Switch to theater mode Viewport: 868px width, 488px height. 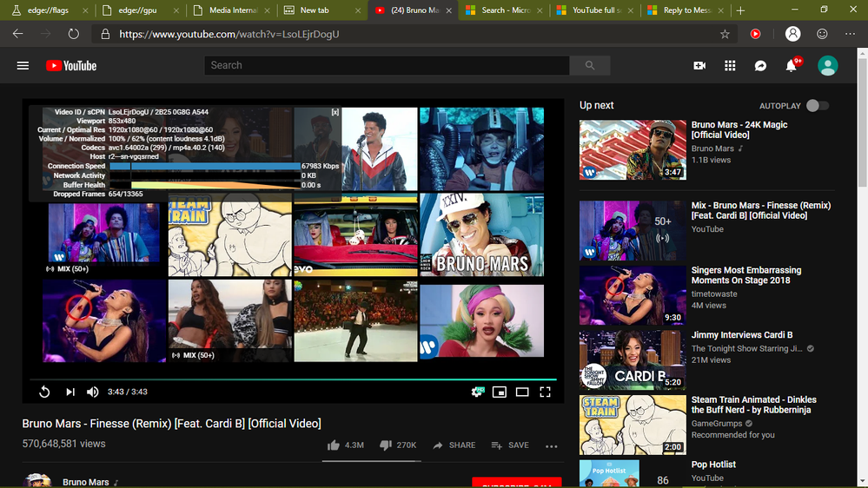click(x=522, y=392)
